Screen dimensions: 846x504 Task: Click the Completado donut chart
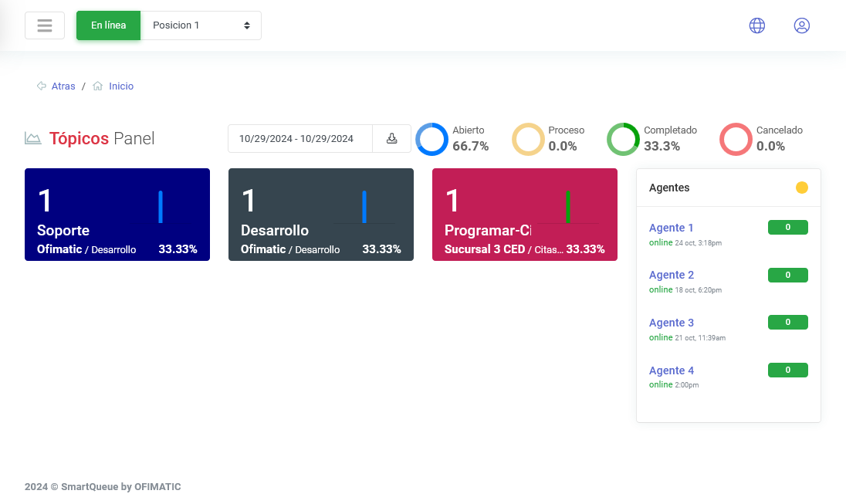coord(623,139)
